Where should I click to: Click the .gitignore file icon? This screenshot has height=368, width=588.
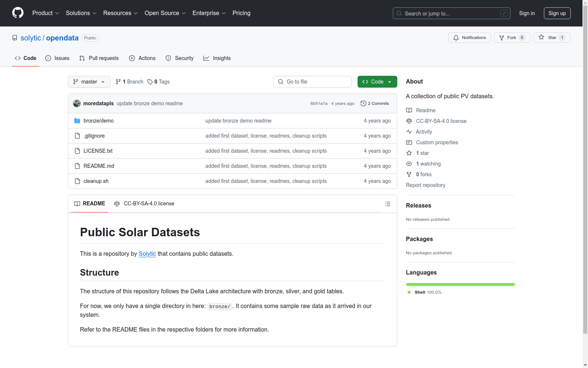tap(77, 136)
